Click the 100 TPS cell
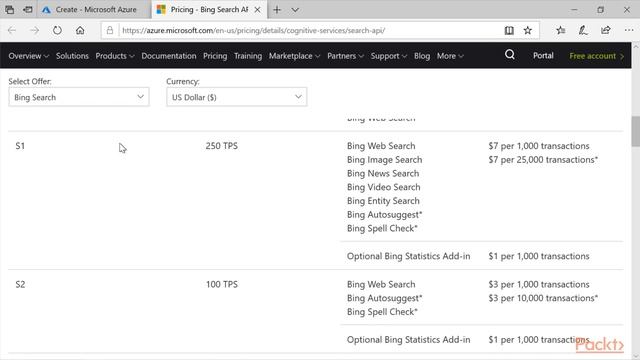This screenshot has width=640, height=360. click(222, 284)
